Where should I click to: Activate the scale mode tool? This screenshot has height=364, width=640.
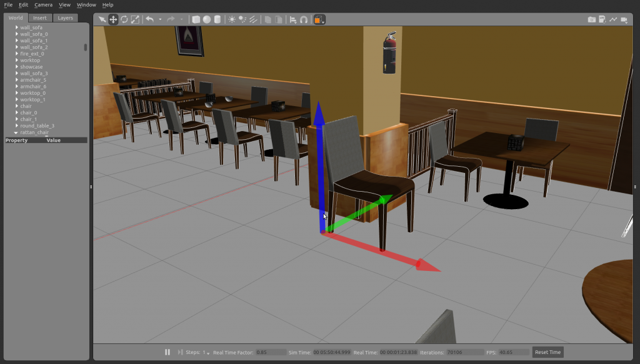pos(135,19)
